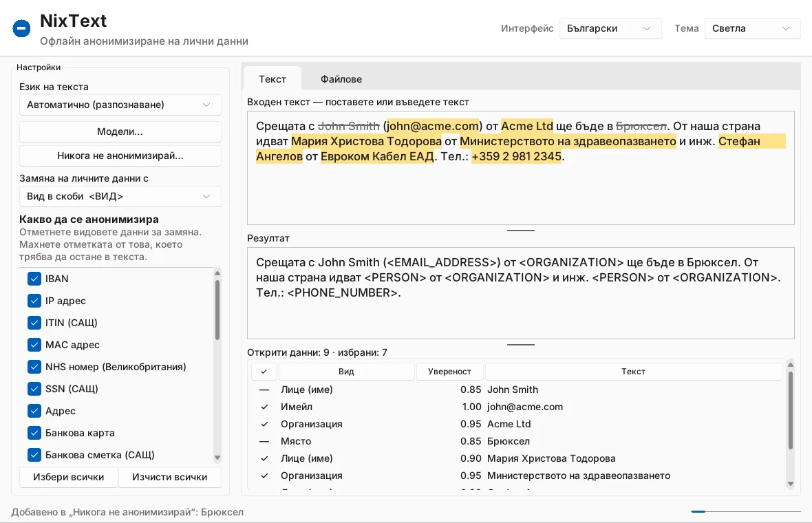
Task: Toggle the Банкова карта checkbox
Action: pyautogui.click(x=34, y=433)
